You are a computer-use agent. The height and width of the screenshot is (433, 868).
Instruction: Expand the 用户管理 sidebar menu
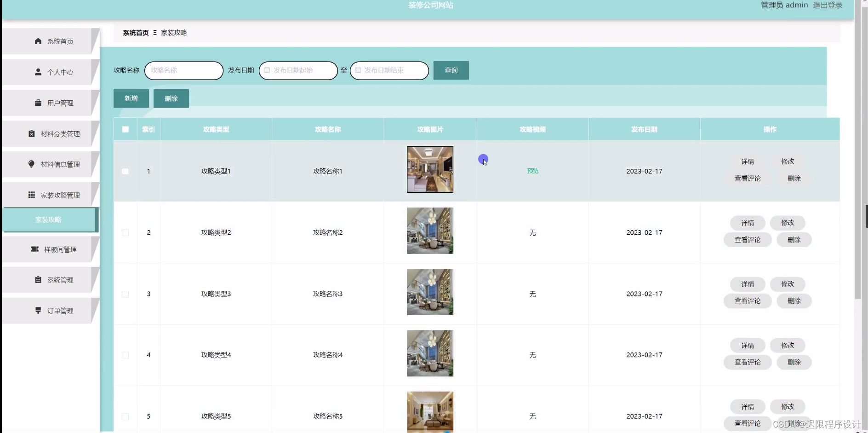[50, 103]
